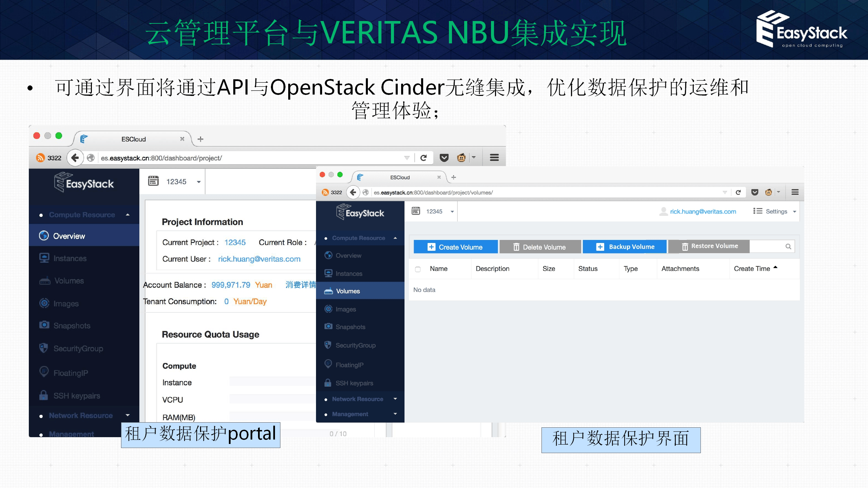
Task: Click the search magnifier icon in volumes toolbar
Action: pyautogui.click(x=788, y=247)
